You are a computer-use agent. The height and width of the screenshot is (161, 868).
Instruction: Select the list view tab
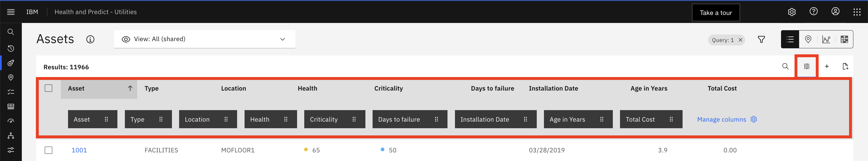click(x=790, y=39)
